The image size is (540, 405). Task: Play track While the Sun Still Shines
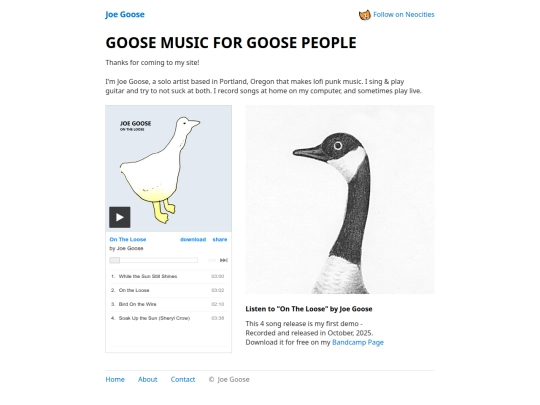168,276
